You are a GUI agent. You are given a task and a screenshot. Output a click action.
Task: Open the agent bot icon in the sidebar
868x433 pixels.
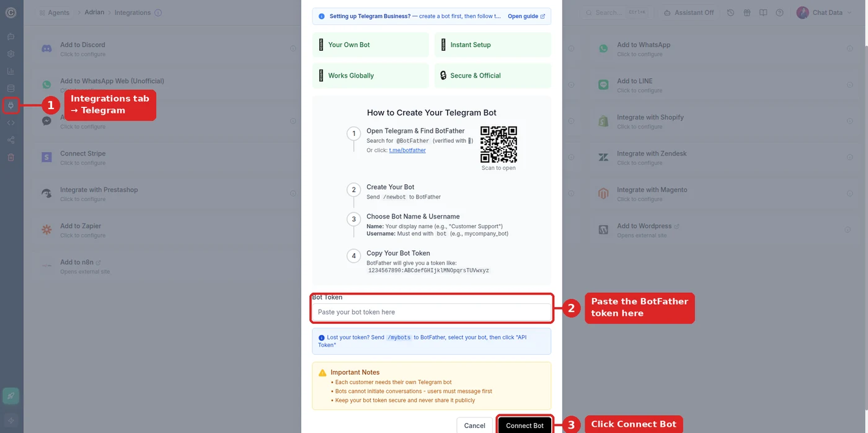point(11,37)
